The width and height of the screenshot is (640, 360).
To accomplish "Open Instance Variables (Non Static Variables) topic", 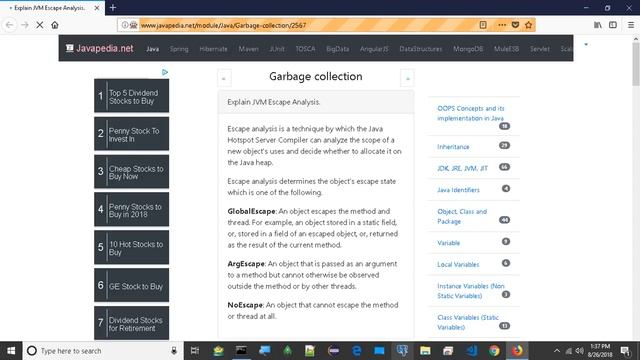I will pyautogui.click(x=471, y=291).
